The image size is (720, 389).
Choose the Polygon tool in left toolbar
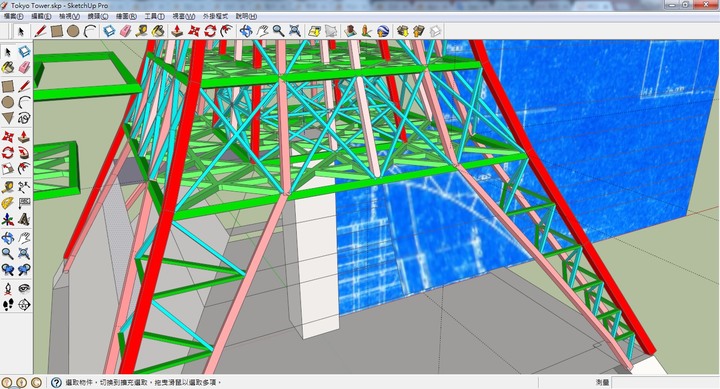(8, 118)
